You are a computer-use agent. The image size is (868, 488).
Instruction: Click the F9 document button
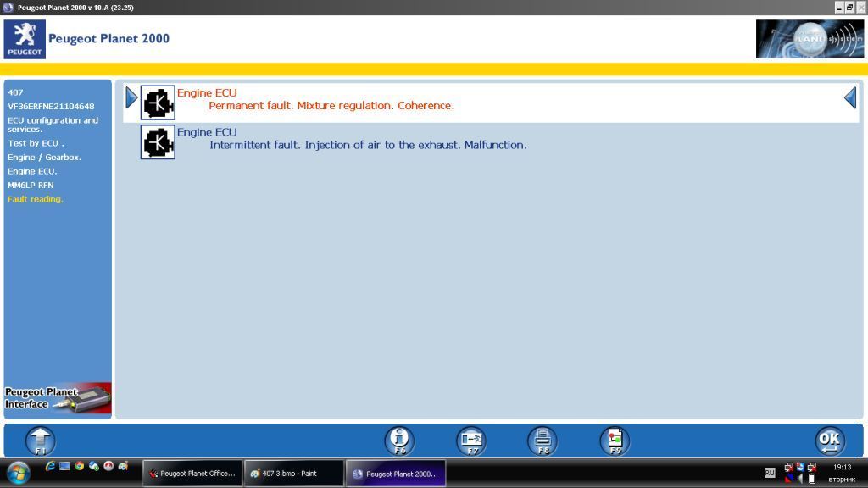tap(615, 441)
